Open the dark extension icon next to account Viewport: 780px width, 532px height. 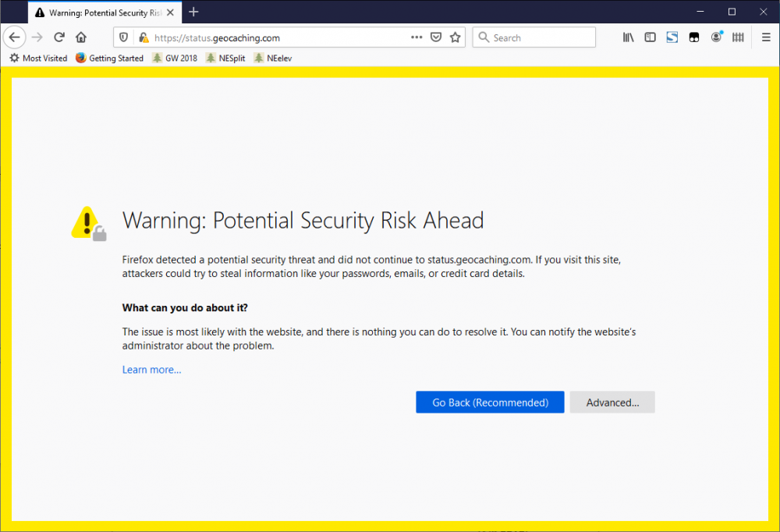(694, 37)
